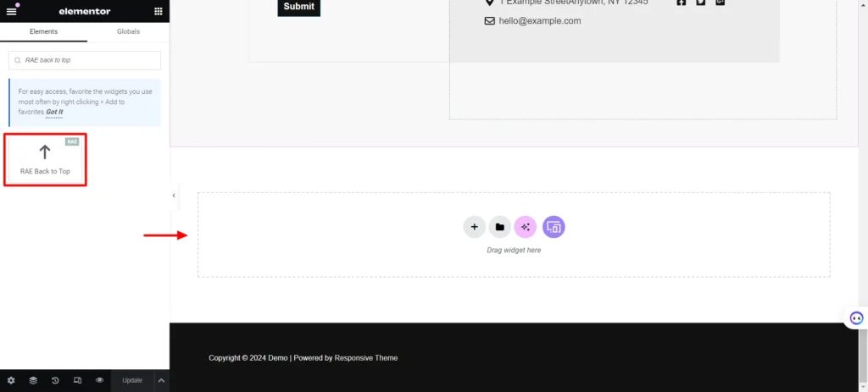Viewport: 868px width, 392px height.
Task: Click the elementor logo text
Action: (85, 11)
